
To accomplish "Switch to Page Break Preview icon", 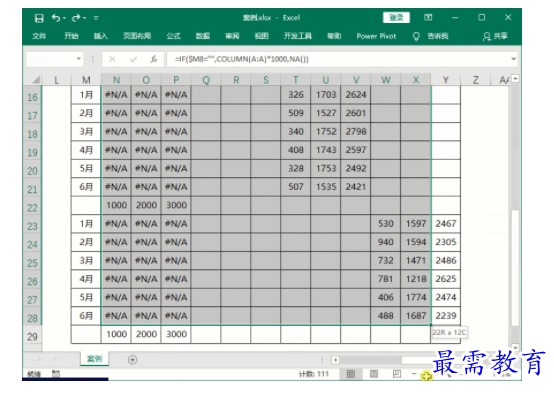I will point(397,374).
